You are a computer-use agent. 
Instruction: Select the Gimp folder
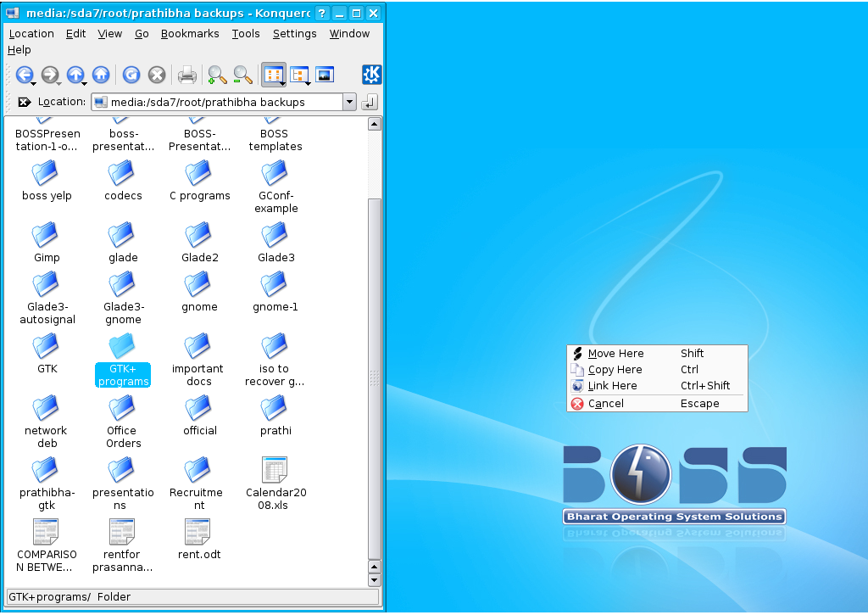coord(47,243)
